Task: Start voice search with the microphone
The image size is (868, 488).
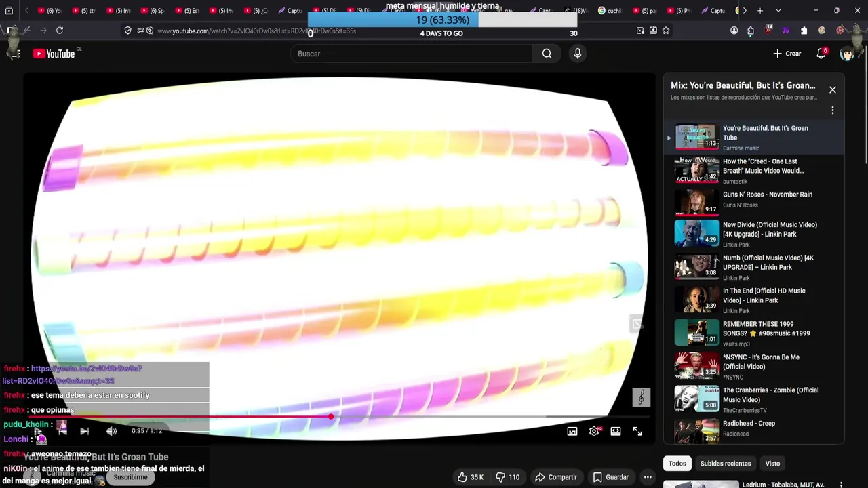Action: coord(578,54)
